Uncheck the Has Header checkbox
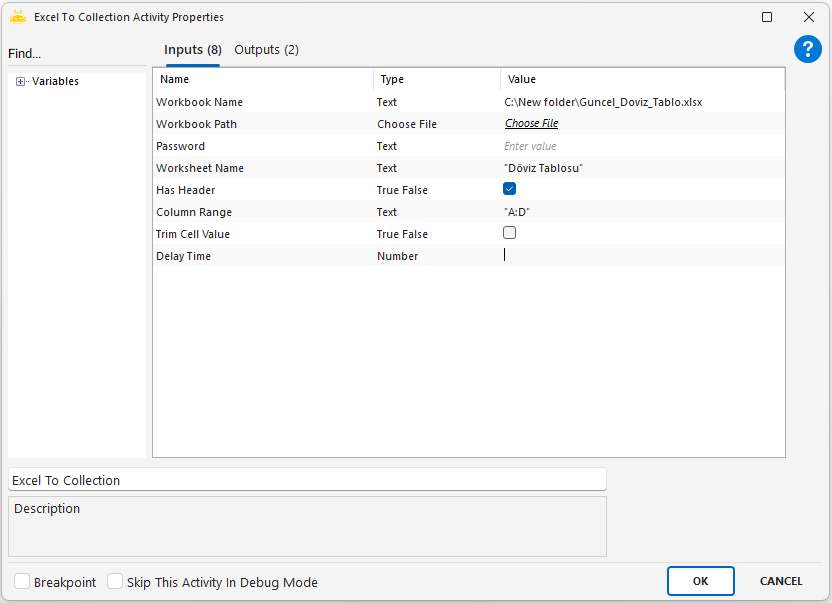 click(x=510, y=189)
